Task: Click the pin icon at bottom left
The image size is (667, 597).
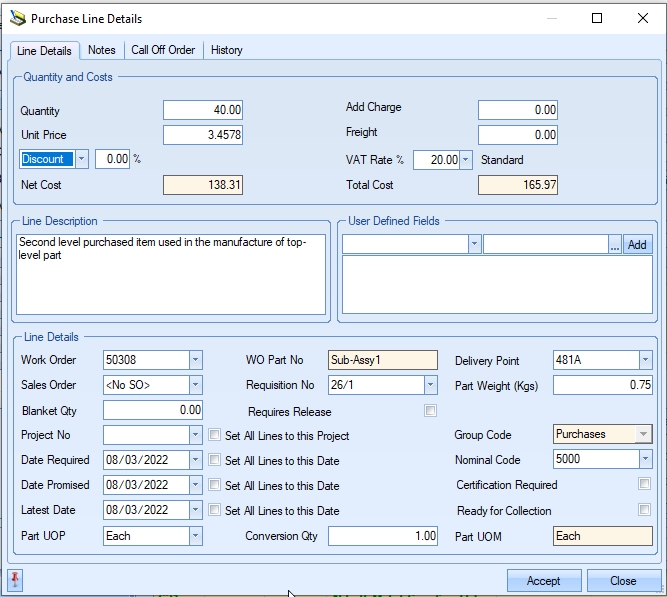Action: coord(16,580)
